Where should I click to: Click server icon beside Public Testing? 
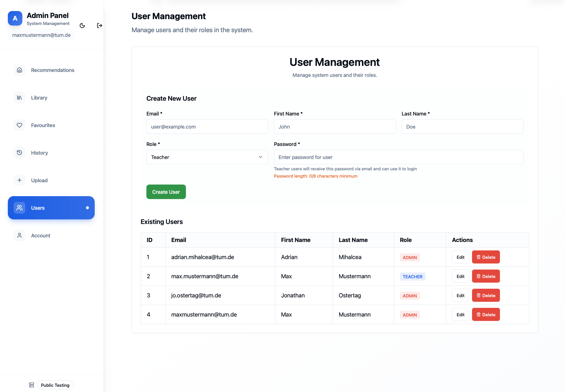pyautogui.click(x=32, y=385)
